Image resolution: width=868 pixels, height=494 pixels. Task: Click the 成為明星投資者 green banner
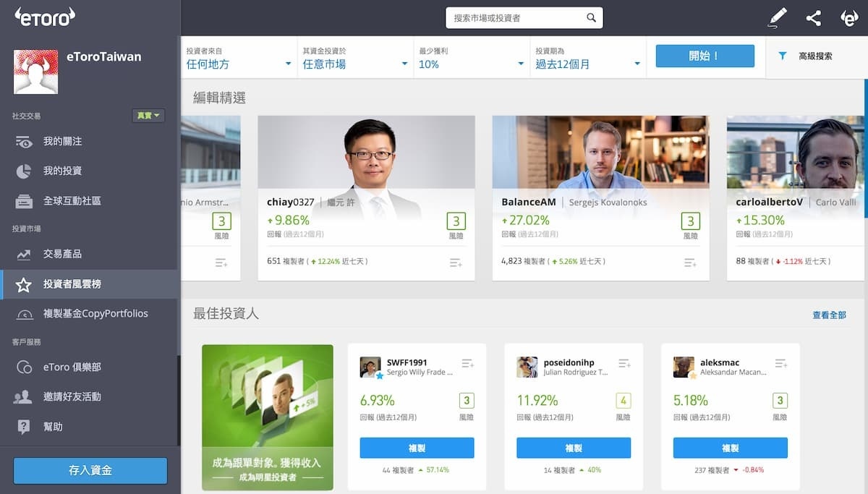(268, 418)
